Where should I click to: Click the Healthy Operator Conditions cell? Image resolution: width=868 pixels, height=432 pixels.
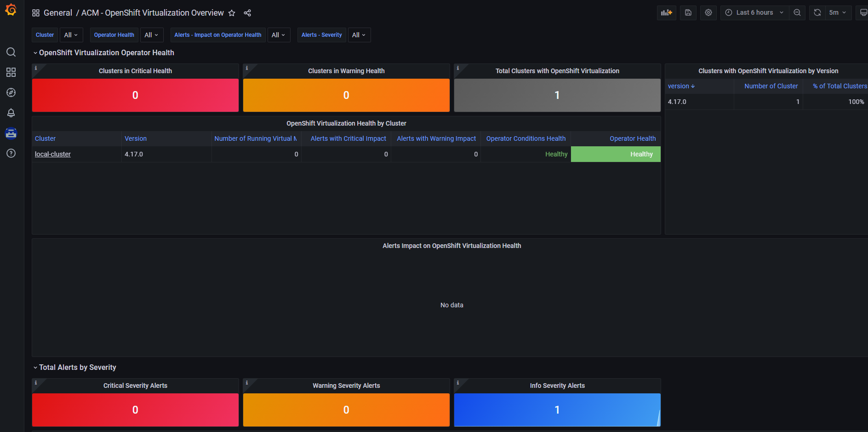click(x=526, y=154)
